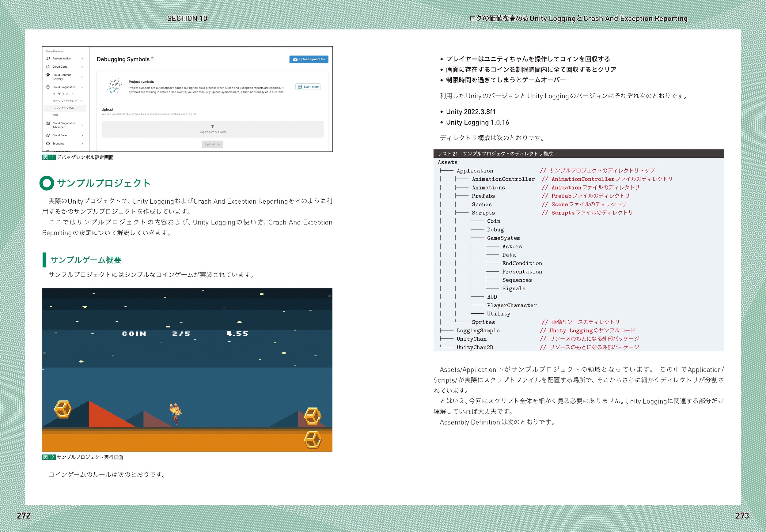Click the Cloud Content Delivery parachute icon
The image size is (766, 532).
pos(48,75)
